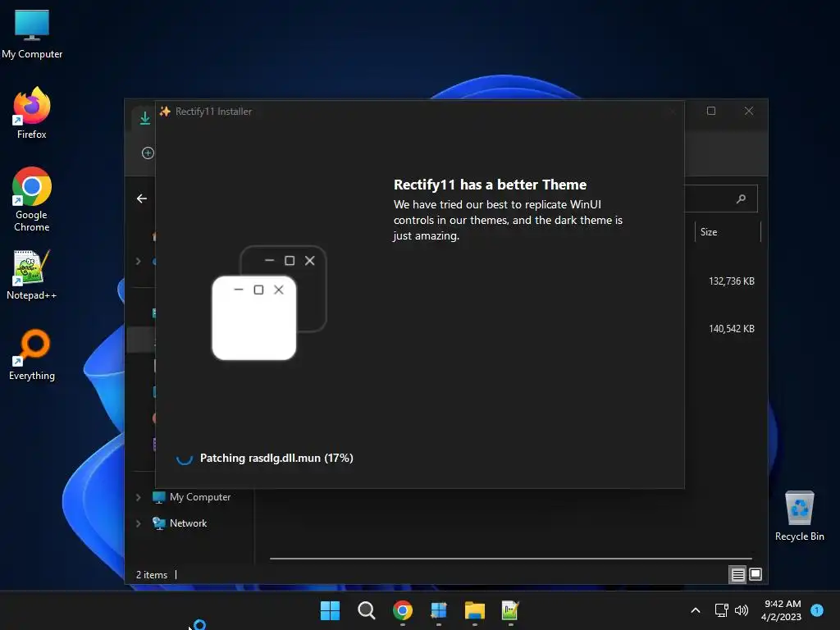The width and height of the screenshot is (840, 630).
Task: Open Notepad++ desktop shortcut
Action: (32, 276)
